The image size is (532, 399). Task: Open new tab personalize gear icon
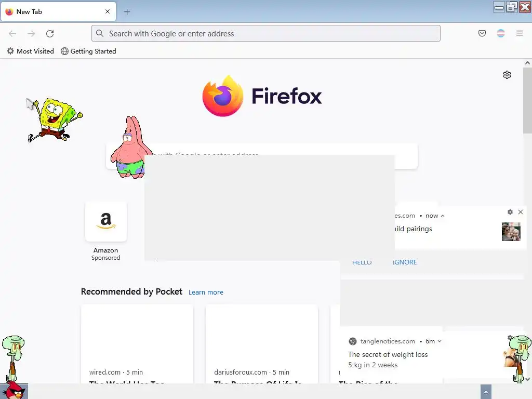[x=507, y=75]
